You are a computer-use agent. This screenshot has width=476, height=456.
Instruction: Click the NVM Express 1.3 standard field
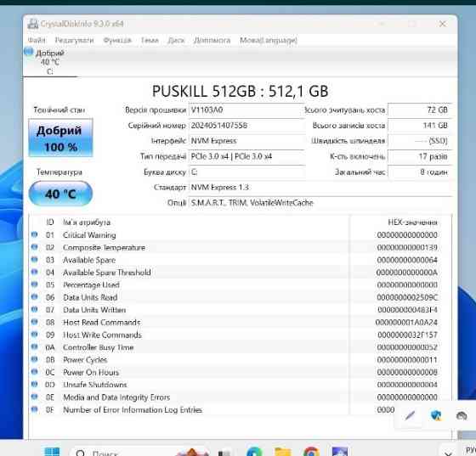(x=320, y=188)
